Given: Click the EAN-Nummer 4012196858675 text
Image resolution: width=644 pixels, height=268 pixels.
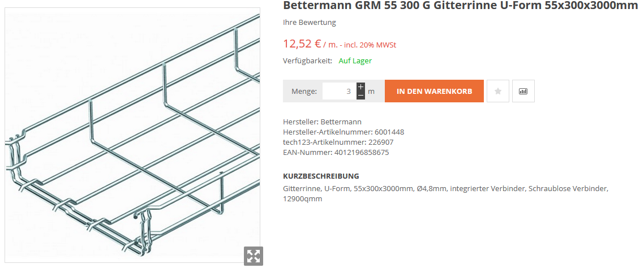Looking at the screenshot, I should 336,153.
